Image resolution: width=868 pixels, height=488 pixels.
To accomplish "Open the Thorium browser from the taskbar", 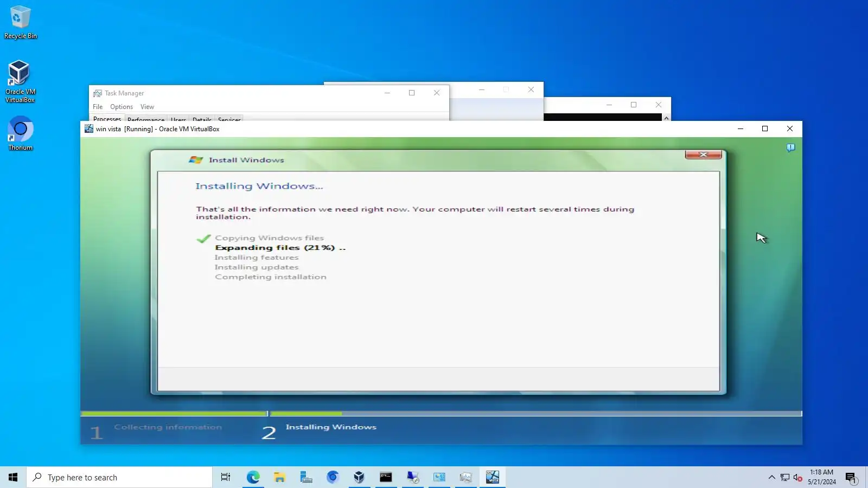I will coord(333,477).
